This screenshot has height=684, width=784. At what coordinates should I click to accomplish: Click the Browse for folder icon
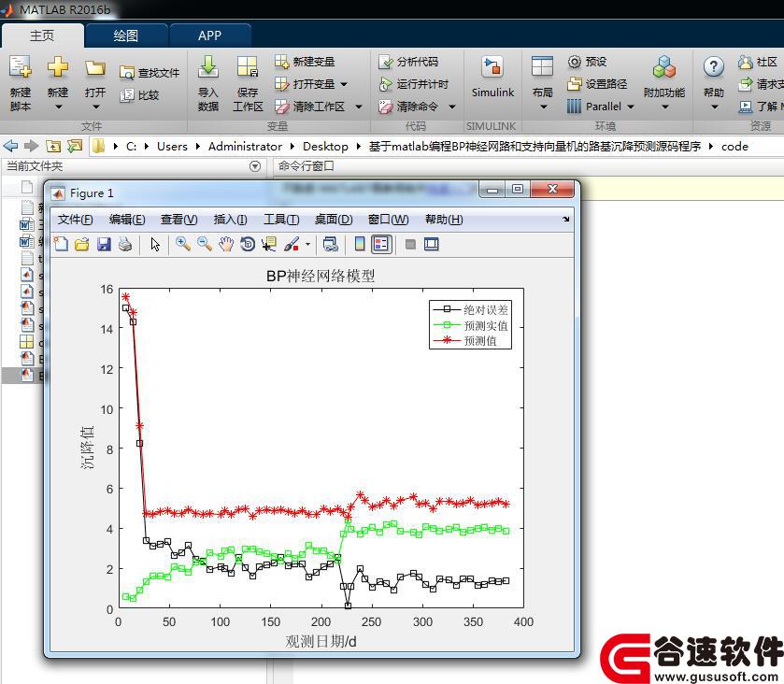(75, 146)
